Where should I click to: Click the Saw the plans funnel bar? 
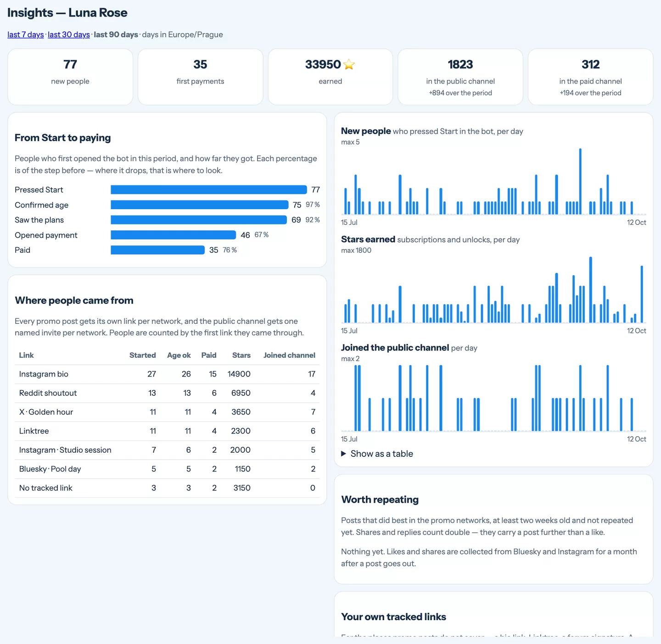199,220
